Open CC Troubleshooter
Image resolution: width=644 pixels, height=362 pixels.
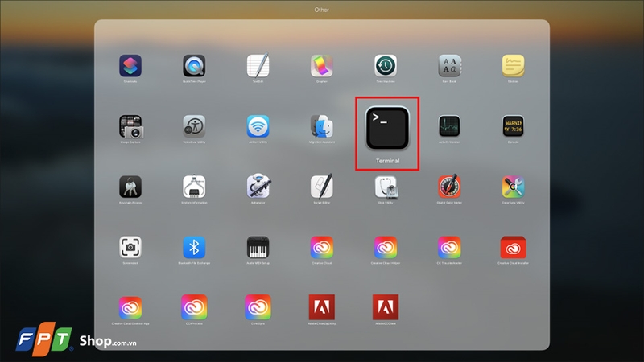click(x=449, y=247)
